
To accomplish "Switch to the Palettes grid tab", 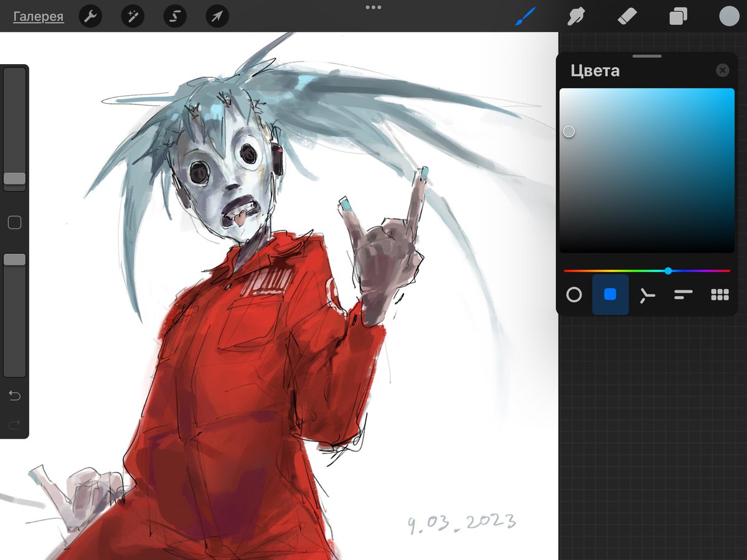I will [x=720, y=295].
